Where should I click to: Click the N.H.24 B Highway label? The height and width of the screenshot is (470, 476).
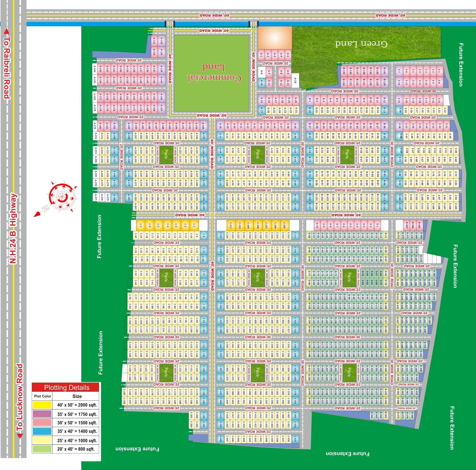pos(13,229)
